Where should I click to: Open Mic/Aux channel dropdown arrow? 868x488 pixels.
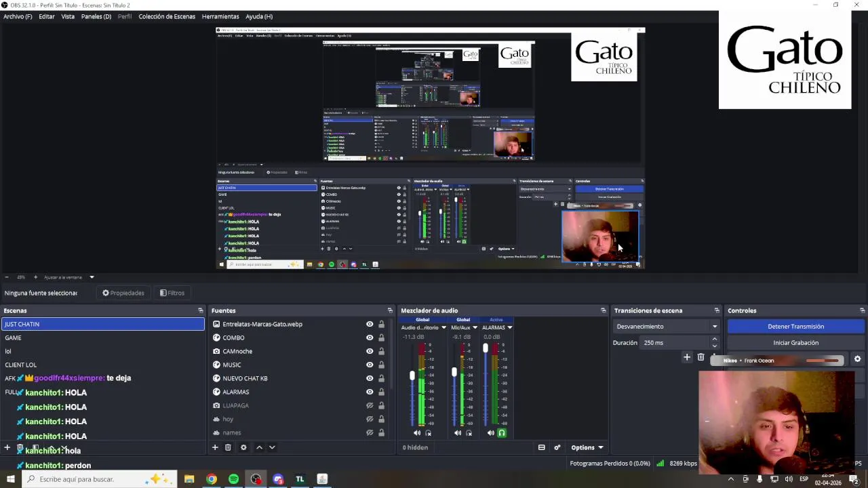click(475, 327)
